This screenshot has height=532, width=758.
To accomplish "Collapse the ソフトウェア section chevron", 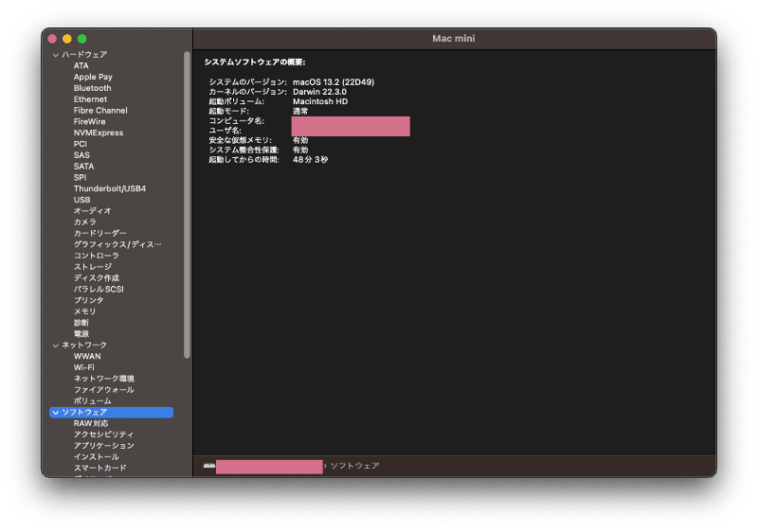I will pos(56,413).
